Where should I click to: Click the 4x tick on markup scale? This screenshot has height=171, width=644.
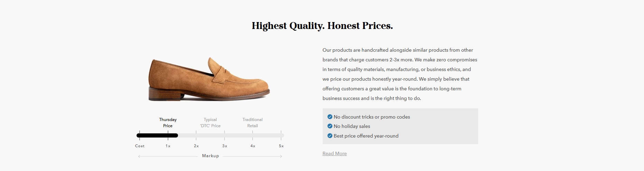click(x=253, y=146)
